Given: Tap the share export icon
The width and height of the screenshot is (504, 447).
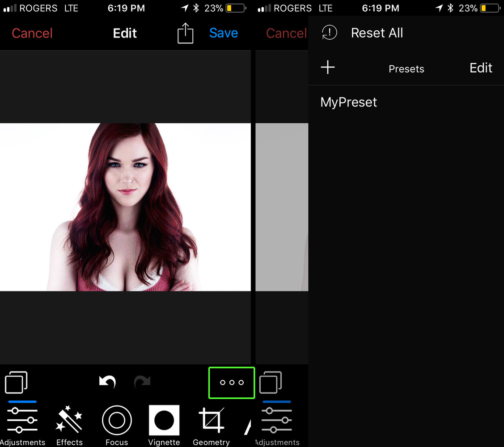Looking at the screenshot, I should 186,33.
